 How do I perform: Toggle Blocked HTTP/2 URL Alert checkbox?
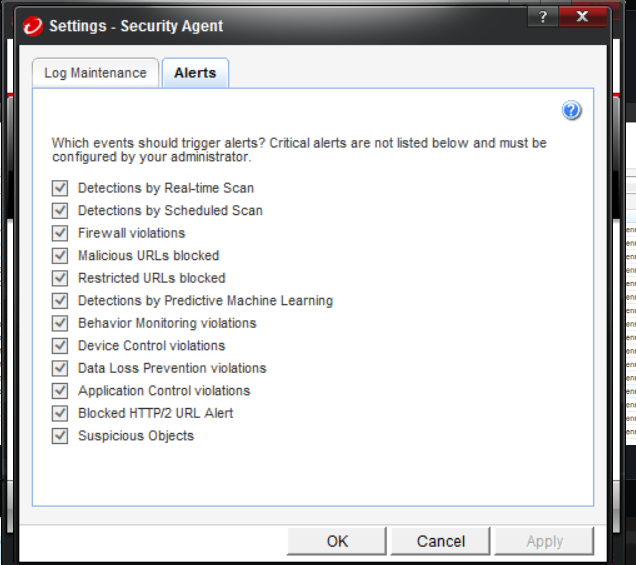coord(61,413)
